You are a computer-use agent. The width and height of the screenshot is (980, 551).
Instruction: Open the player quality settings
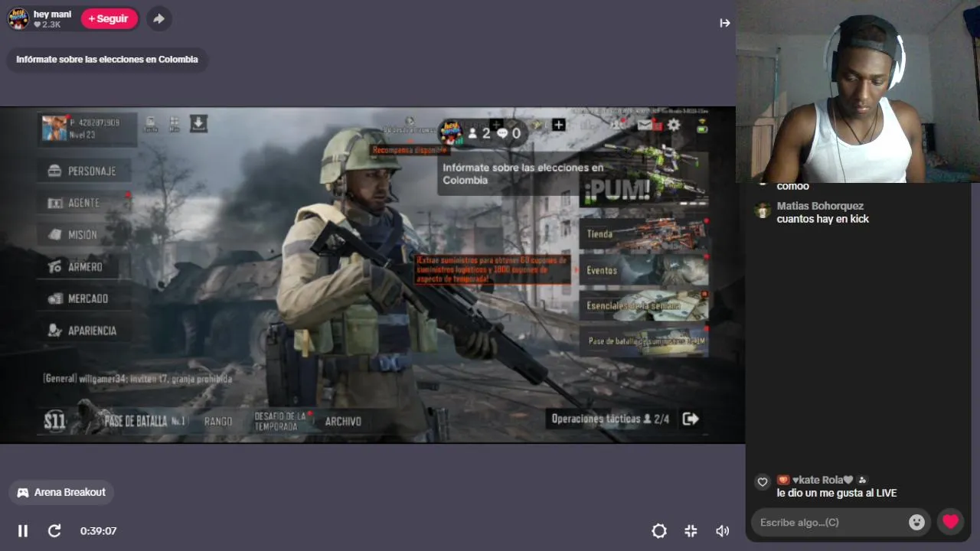tap(658, 530)
